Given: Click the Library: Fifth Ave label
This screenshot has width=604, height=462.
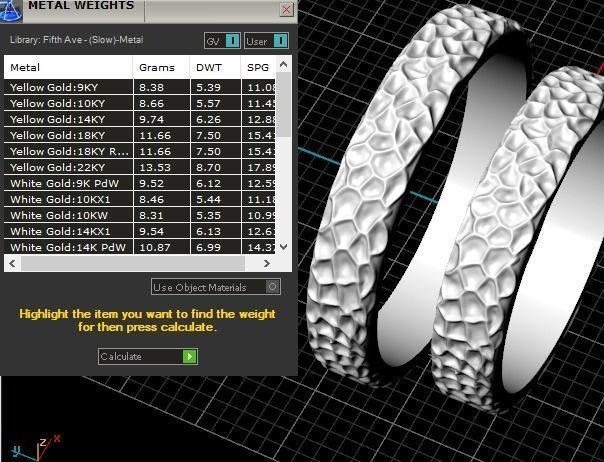Looking at the screenshot, I should [76, 40].
